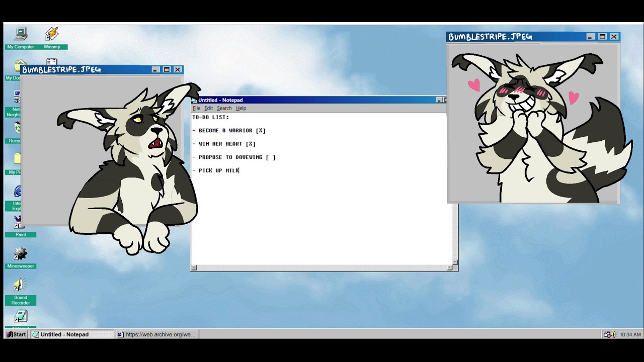644x362 pixels.
Task: Click Notepad horizontal scrollbar right arrow
Action: pyautogui.click(x=450, y=267)
